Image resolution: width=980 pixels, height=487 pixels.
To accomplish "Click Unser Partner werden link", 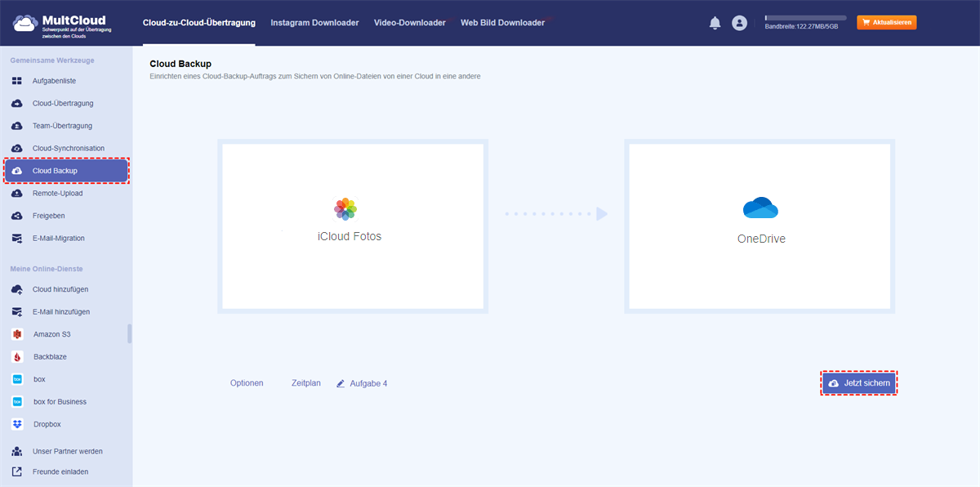I will [68, 451].
